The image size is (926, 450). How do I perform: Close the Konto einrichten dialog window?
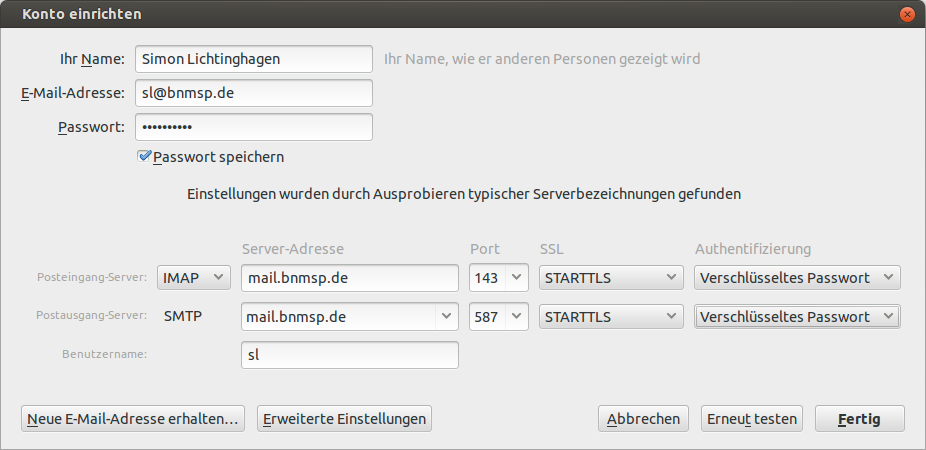point(907,14)
